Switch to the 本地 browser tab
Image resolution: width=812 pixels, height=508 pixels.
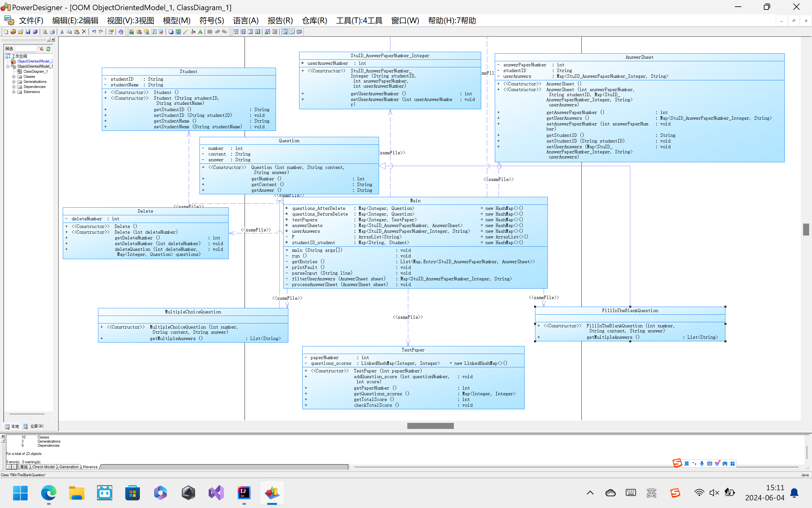click(x=12, y=426)
